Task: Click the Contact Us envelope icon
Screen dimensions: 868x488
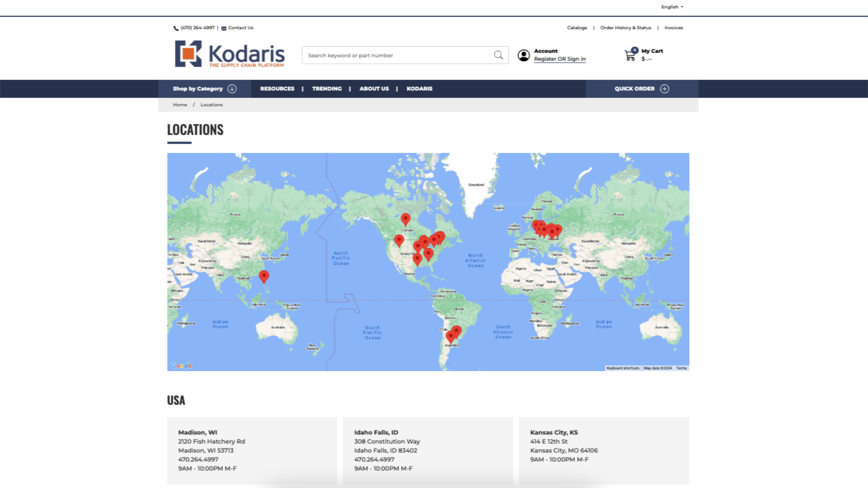Action: point(224,28)
